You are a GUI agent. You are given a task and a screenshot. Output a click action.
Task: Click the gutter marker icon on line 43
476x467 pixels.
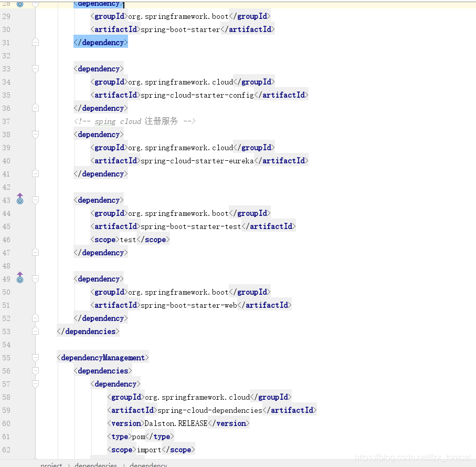(x=20, y=199)
